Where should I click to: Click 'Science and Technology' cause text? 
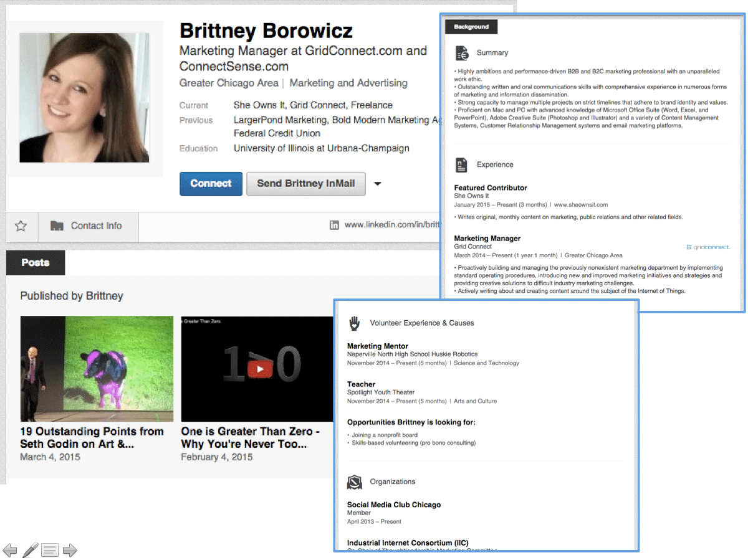pyautogui.click(x=486, y=363)
